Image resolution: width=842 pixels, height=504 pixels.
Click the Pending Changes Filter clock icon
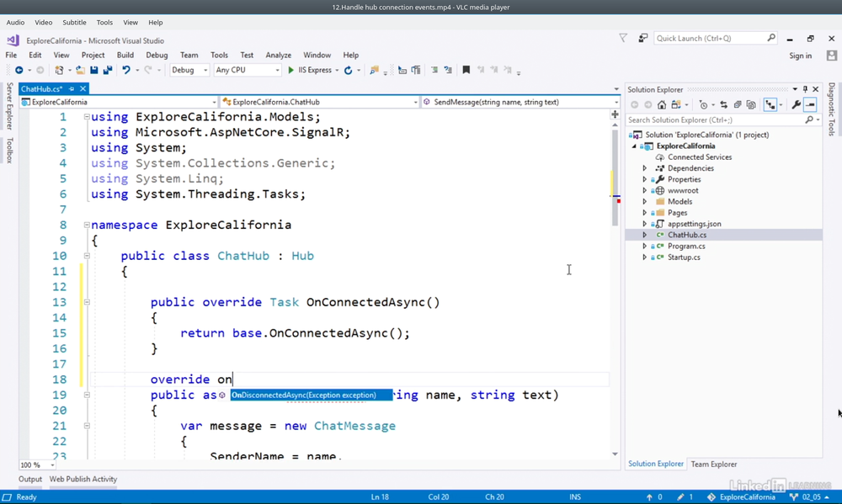pos(703,104)
